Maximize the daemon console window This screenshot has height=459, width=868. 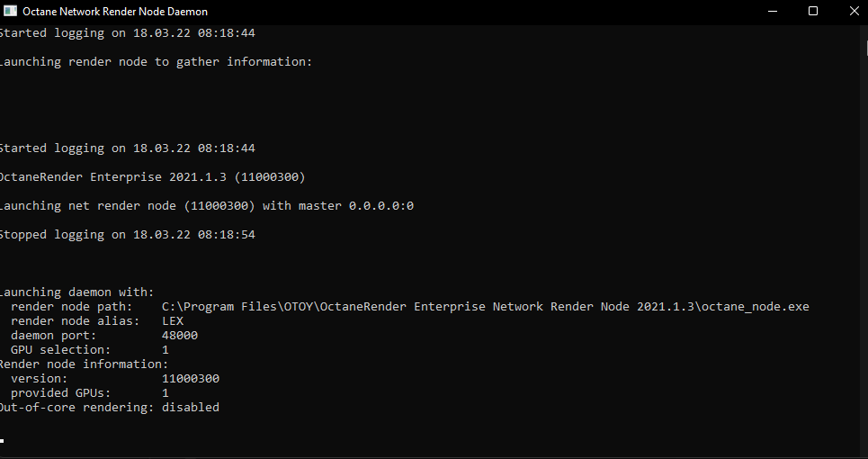pyautogui.click(x=813, y=11)
